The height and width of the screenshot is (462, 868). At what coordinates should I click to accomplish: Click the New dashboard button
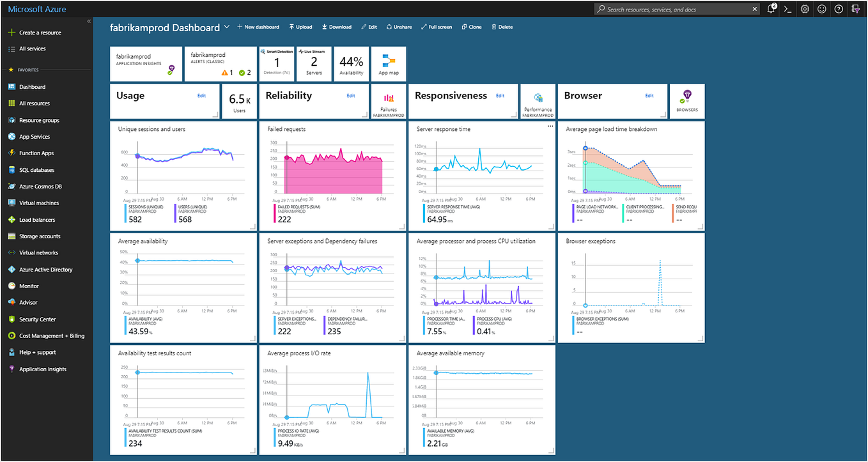[258, 26]
